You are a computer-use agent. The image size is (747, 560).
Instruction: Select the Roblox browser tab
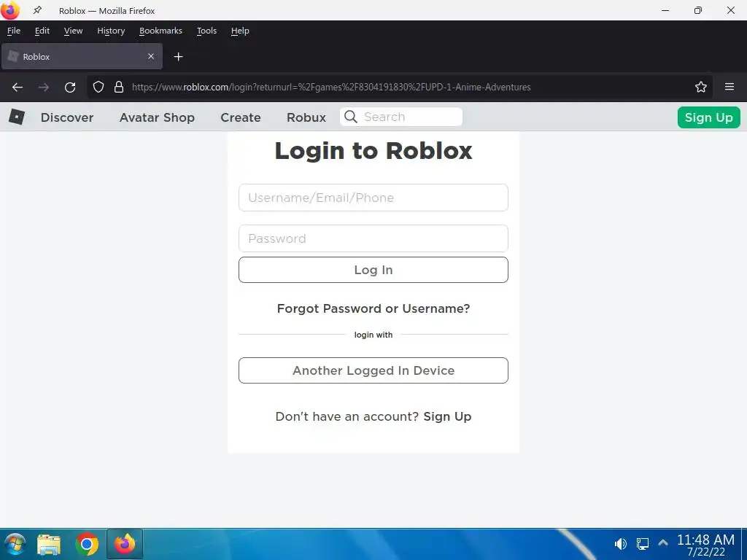click(x=82, y=56)
